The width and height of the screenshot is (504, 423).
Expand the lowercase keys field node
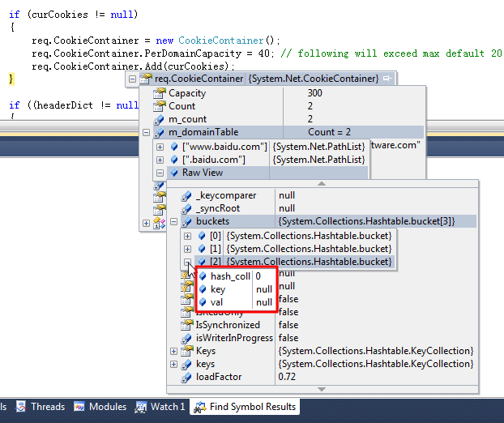point(174,364)
